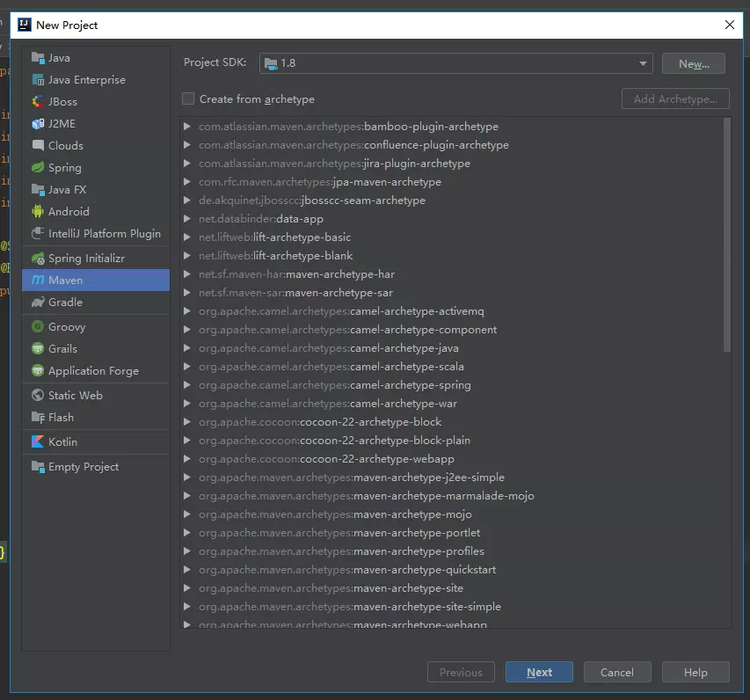Click the Gradle elephant icon

[x=38, y=303]
